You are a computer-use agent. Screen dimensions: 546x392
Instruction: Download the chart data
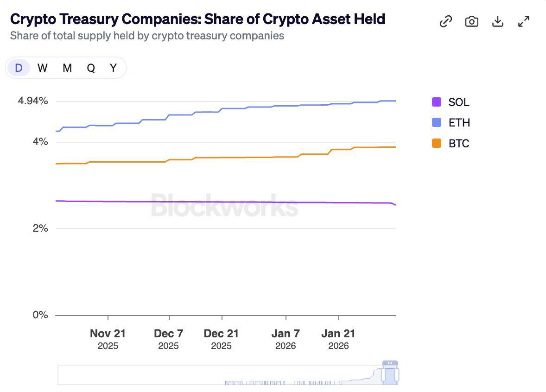(497, 21)
